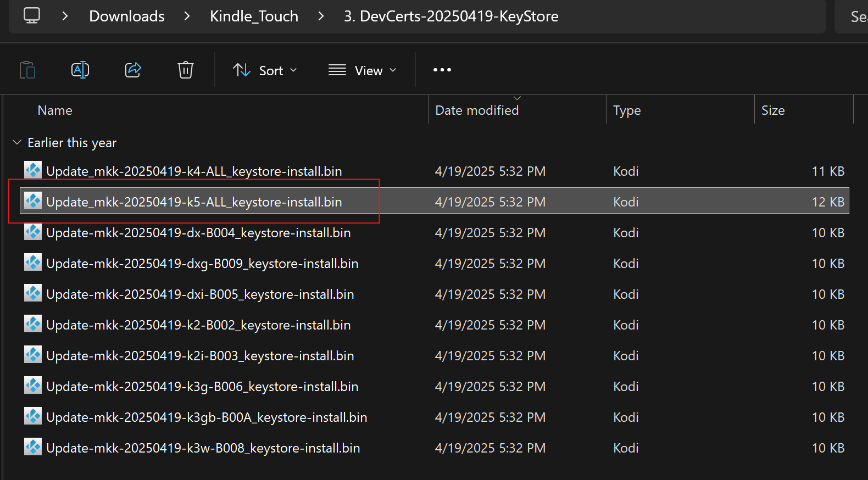The image size is (868, 480).
Task: Click the Delete trash can icon
Action: click(x=186, y=70)
